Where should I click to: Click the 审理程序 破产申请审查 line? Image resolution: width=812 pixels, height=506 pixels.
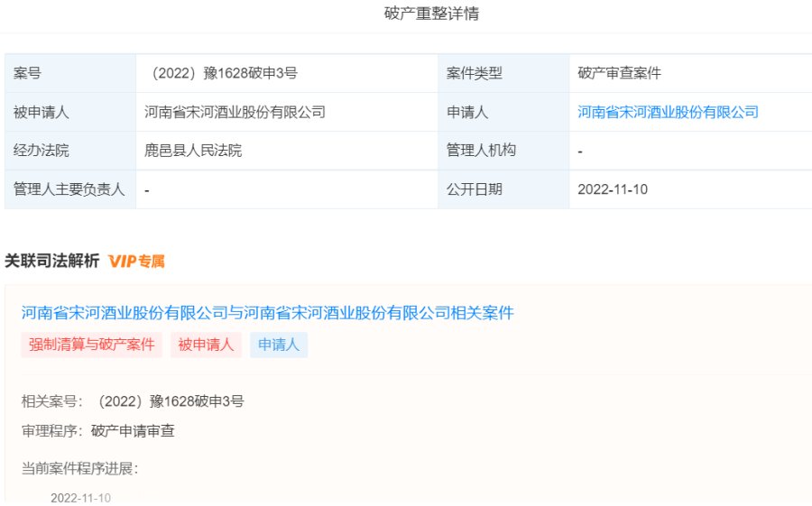click(98, 431)
